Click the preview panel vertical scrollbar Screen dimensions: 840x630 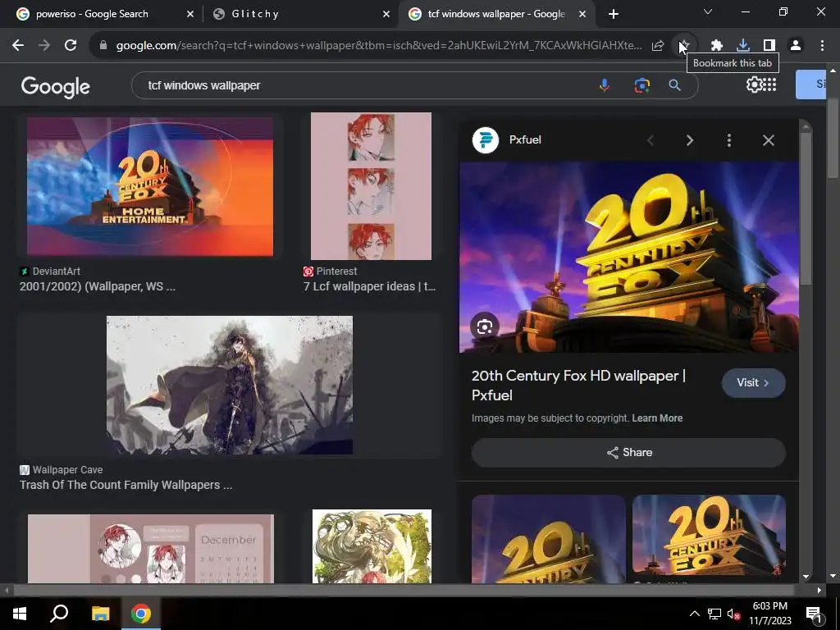[x=806, y=209]
